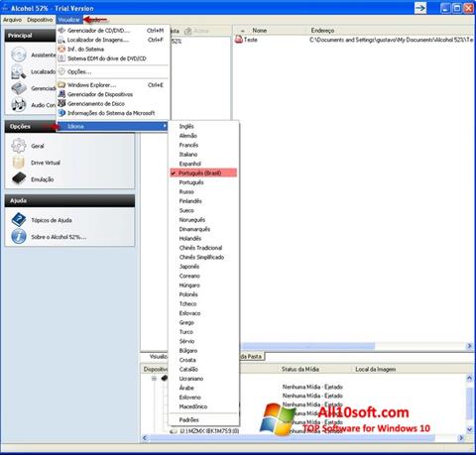Select Ucraniano language entry
The image size is (476, 455).
click(191, 379)
